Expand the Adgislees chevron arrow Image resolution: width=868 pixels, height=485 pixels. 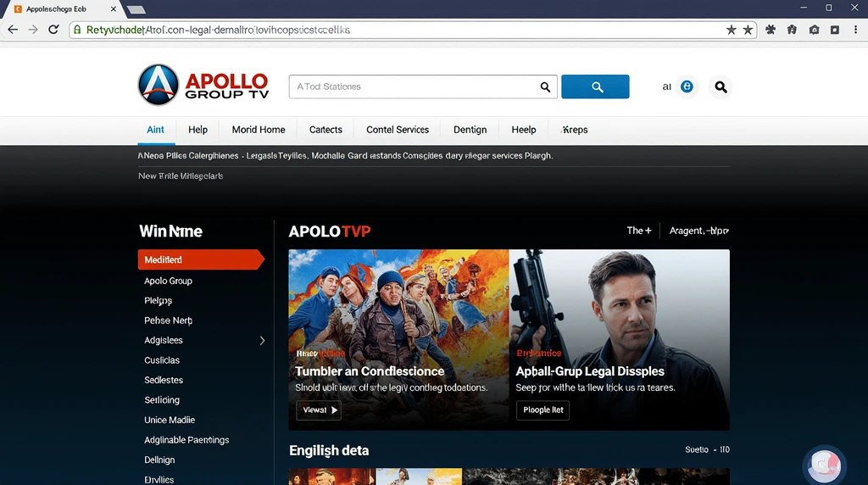coord(263,341)
